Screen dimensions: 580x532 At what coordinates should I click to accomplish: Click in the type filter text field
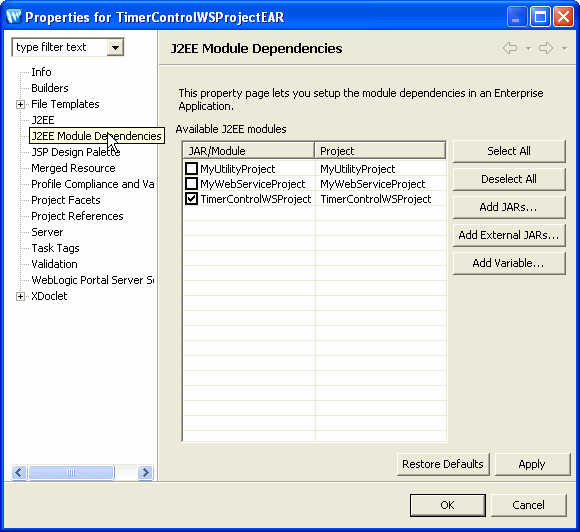60,47
